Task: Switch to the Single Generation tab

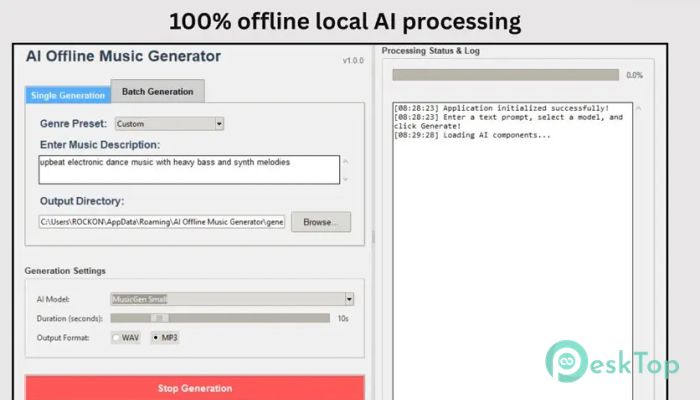Action: 68,95
